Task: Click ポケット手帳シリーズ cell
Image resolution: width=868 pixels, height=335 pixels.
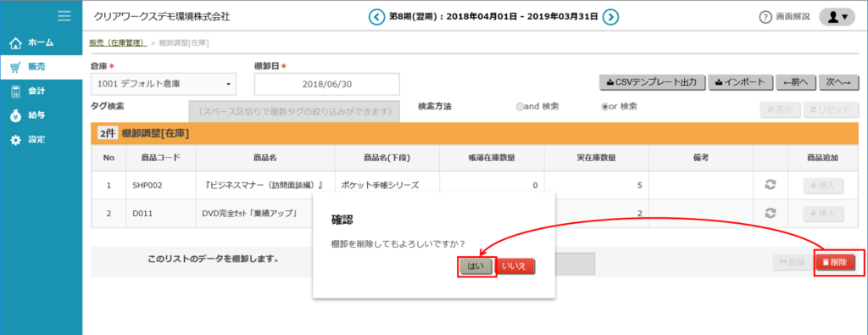Action: pos(387,185)
